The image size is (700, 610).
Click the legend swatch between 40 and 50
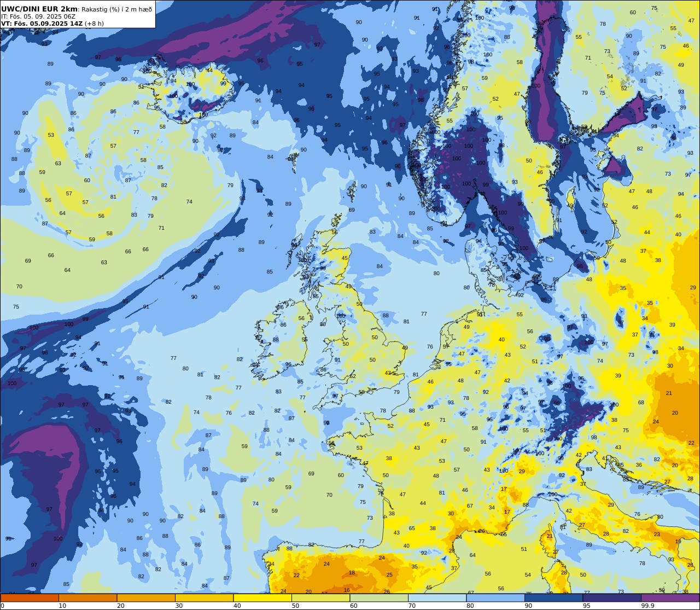coord(262,597)
